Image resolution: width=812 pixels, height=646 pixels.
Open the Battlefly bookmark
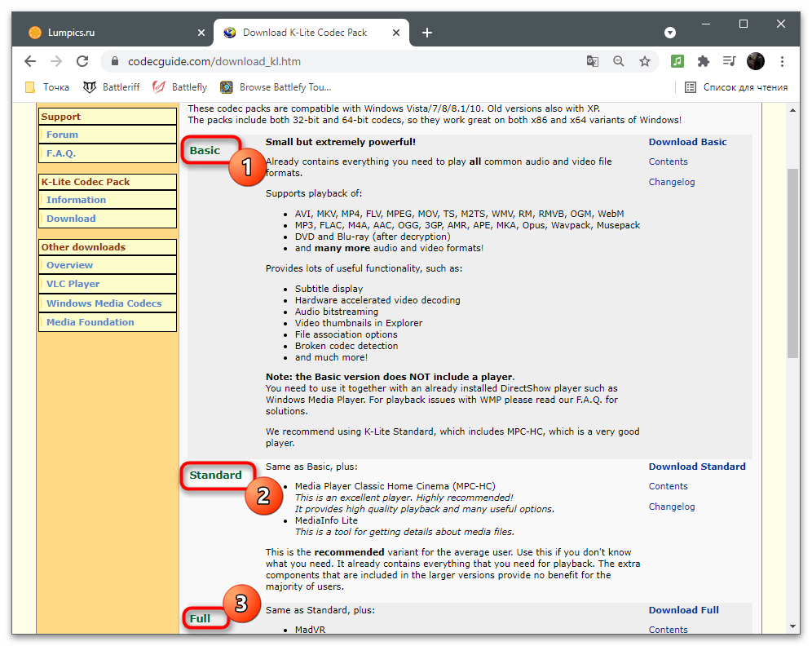pos(179,87)
